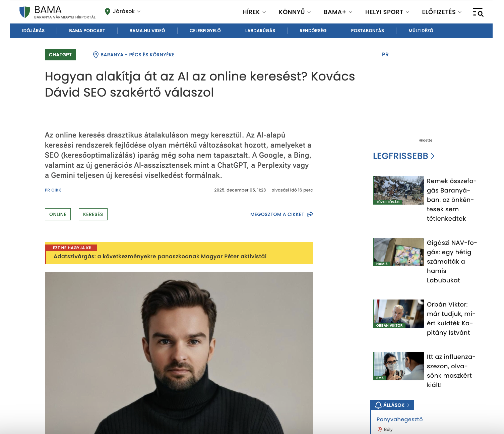
Task: Click the arrow next to LEGFRISSEBB
Action: (x=433, y=156)
